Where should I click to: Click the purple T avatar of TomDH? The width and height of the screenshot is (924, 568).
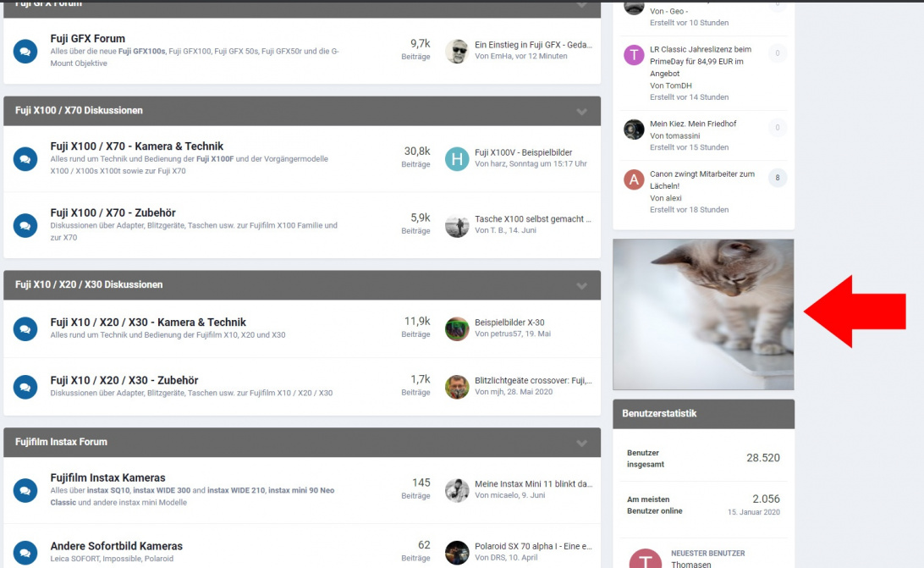tap(634, 55)
